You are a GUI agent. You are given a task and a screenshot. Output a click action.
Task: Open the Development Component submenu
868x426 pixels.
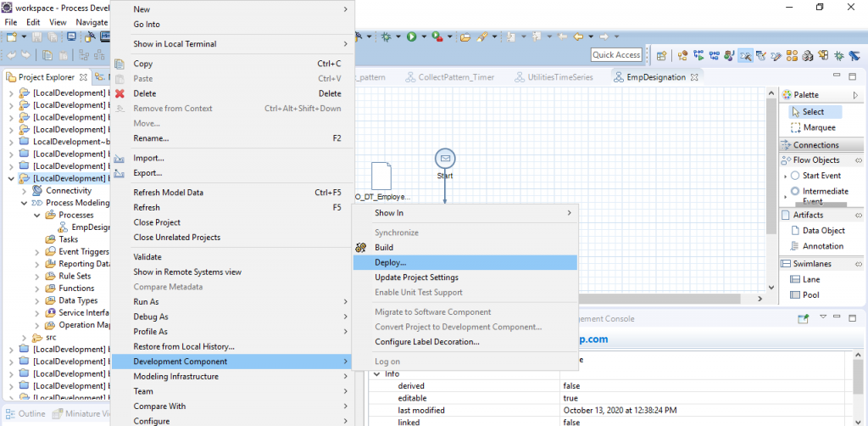point(232,362)
